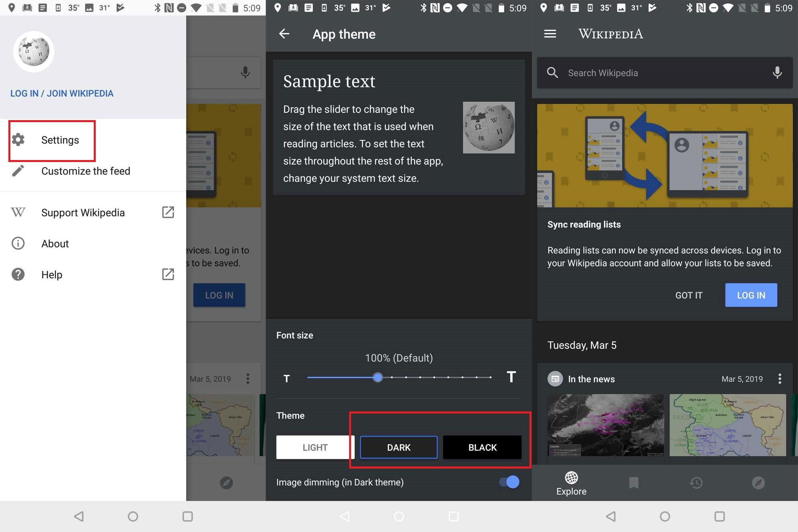Tap the voice search microphone on the right screen
The width and height of the screenshot is (798, 532).
pyautogui.click(x=777, y=72)
